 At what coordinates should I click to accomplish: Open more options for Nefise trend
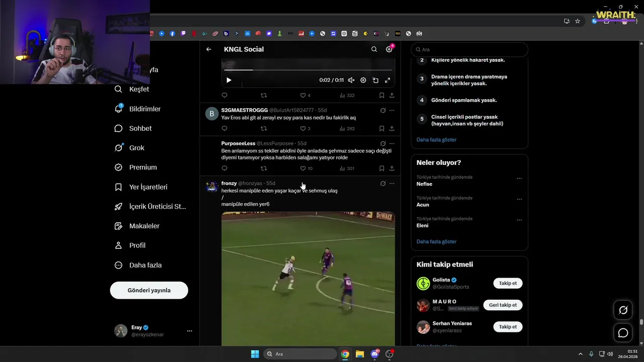pyautogui.click(x=519, y=178)
